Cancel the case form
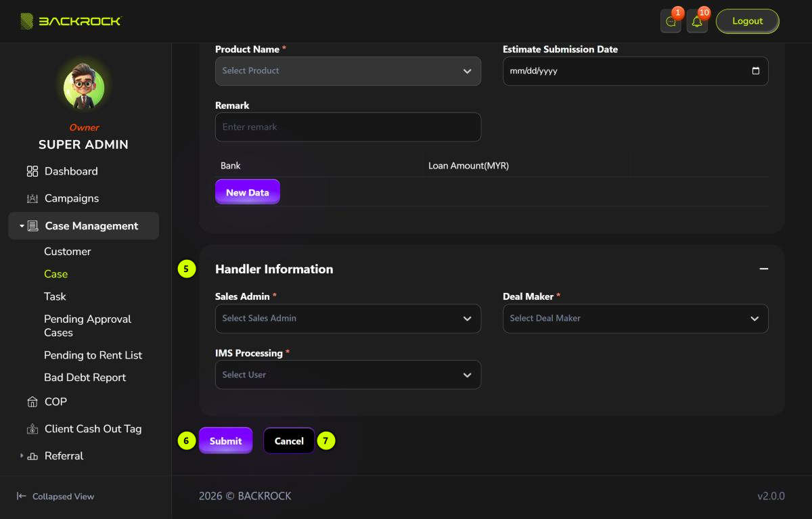 pyautogui.click(x=289, y=441)
